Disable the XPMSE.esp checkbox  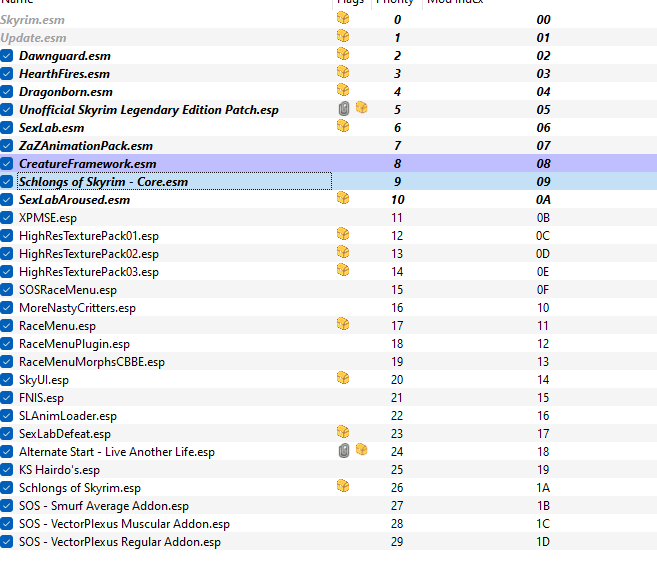tap(6, 218)
